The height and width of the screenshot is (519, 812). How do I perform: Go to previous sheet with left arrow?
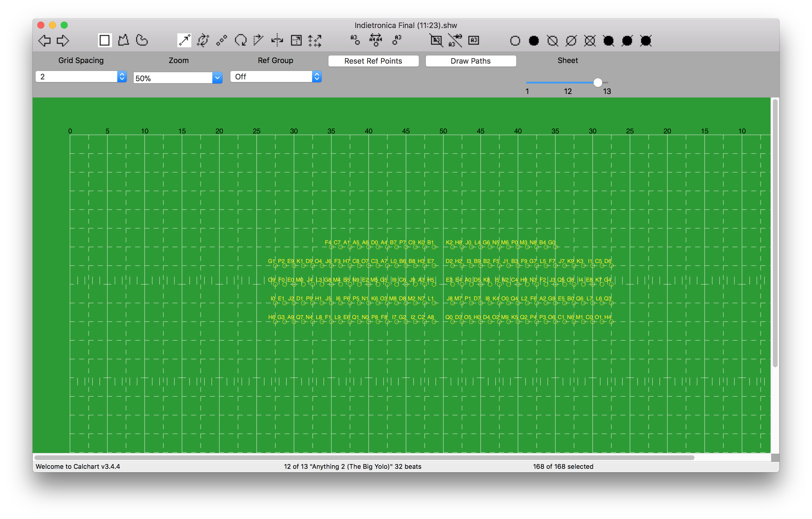coord(44,41)
